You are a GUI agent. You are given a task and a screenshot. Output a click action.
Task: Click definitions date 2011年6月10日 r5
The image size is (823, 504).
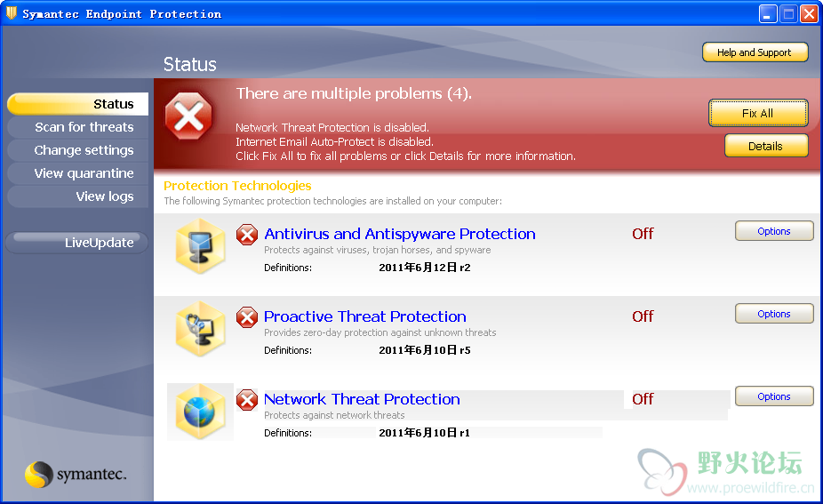click(x=425, y=350)
